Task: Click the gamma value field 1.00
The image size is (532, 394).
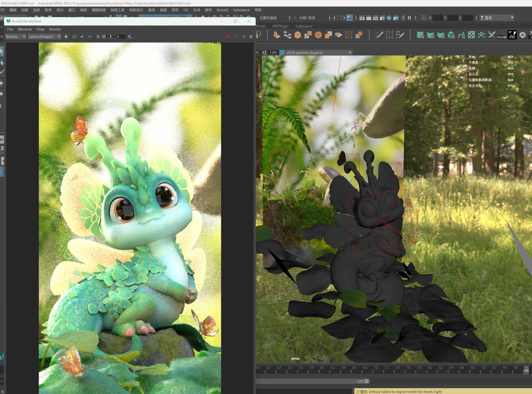Action: tap(273, 53)
